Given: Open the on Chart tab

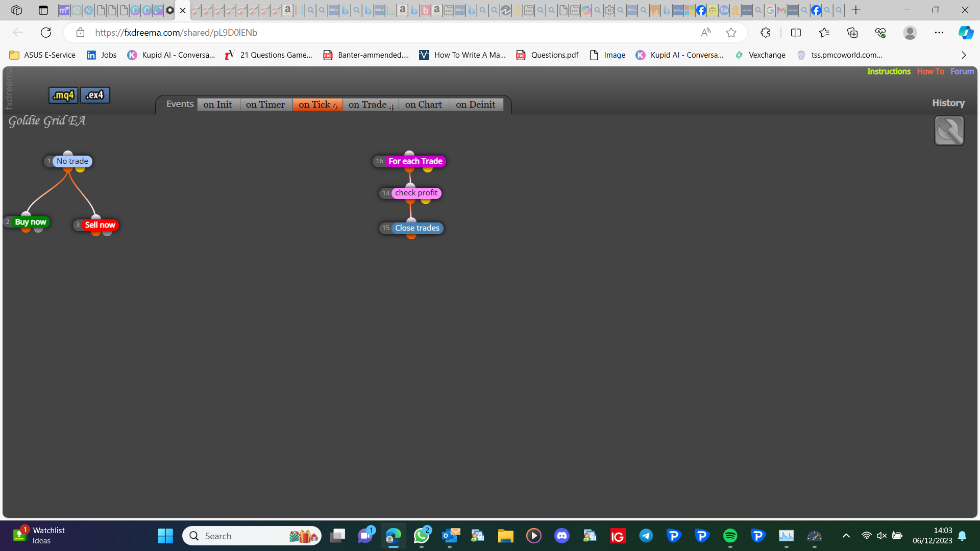Looking at the screenshot, I should pyautogui.click(x=424, y=104).
